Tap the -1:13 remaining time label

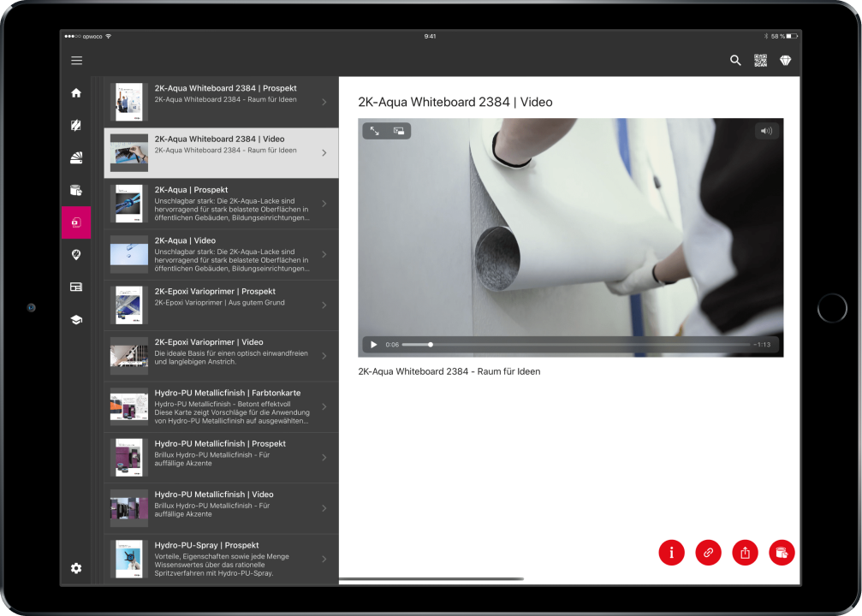click(762, 345)
